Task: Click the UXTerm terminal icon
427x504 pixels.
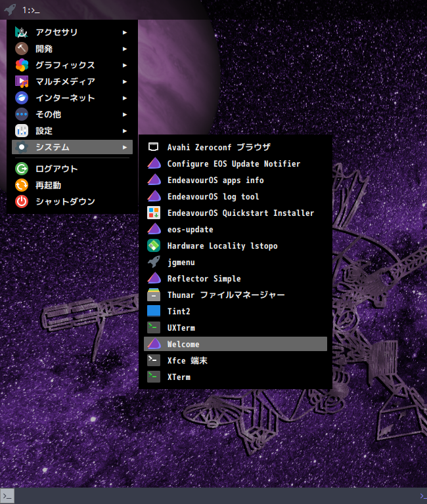Action: pyautogui.click(x=154, y=327)
